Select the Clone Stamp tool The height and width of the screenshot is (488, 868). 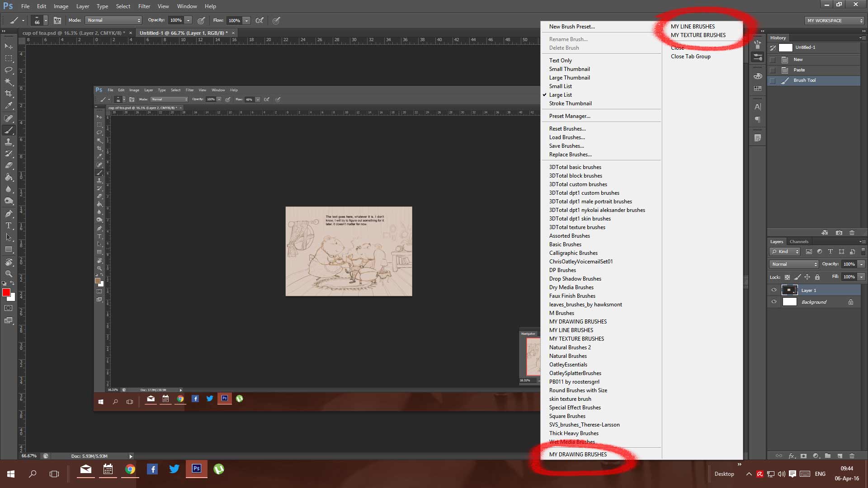[9, 142]
